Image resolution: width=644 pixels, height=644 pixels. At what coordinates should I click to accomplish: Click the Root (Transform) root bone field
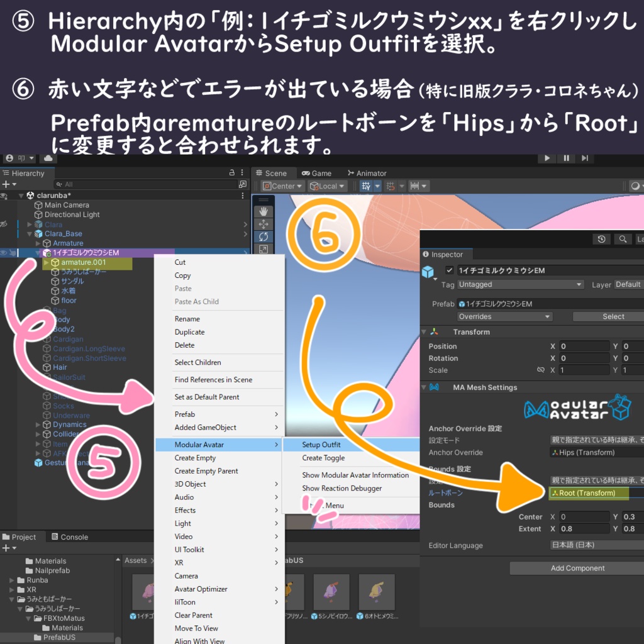[x=597, y=493]
